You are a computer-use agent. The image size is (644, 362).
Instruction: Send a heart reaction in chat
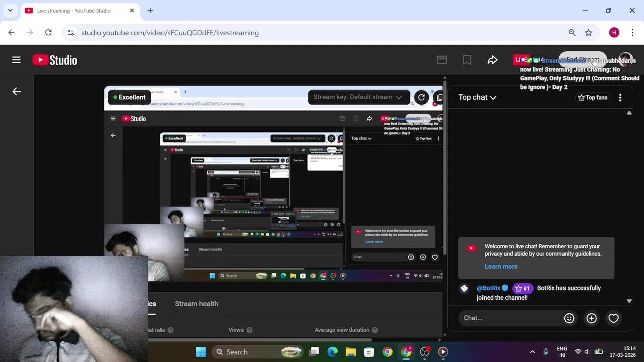point(613,318)
